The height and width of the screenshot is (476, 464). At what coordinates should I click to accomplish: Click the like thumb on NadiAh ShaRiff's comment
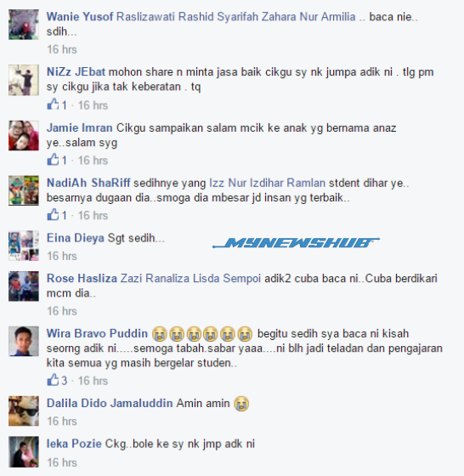coord(53,214)
